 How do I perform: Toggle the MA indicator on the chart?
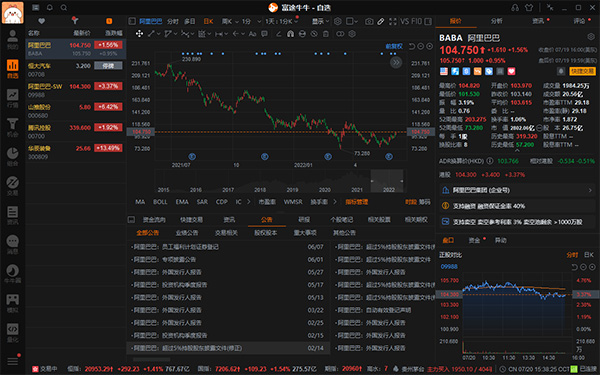(140, 202)
